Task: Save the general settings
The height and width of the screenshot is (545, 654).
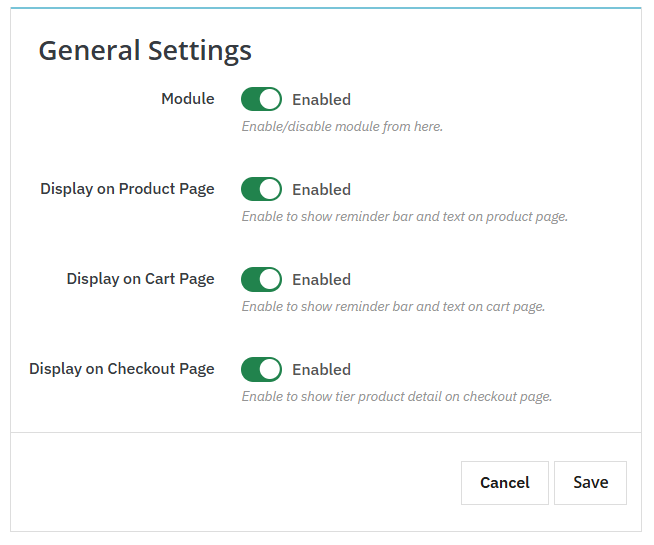Action: click(590, 482)
